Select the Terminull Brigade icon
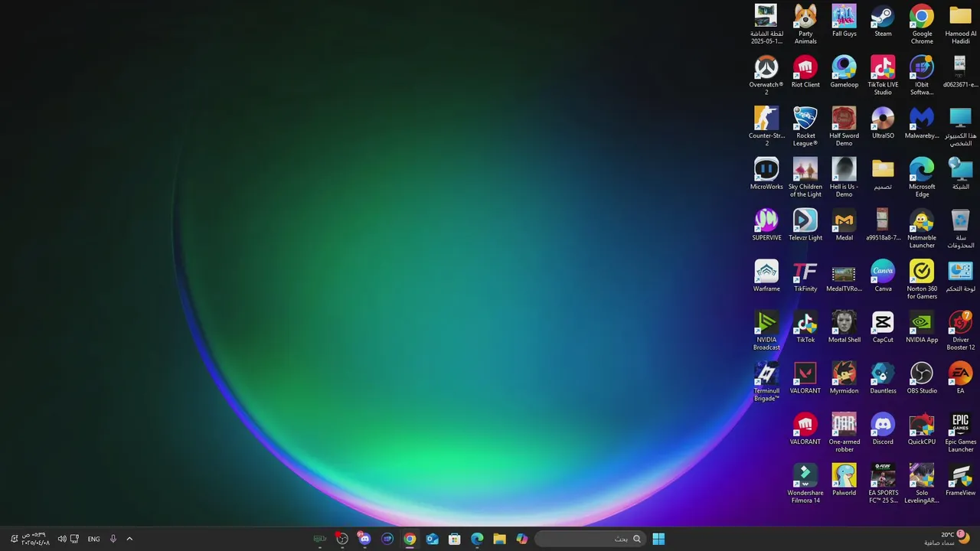The height and width of the screenshot is (551, 980). [766, 381]
